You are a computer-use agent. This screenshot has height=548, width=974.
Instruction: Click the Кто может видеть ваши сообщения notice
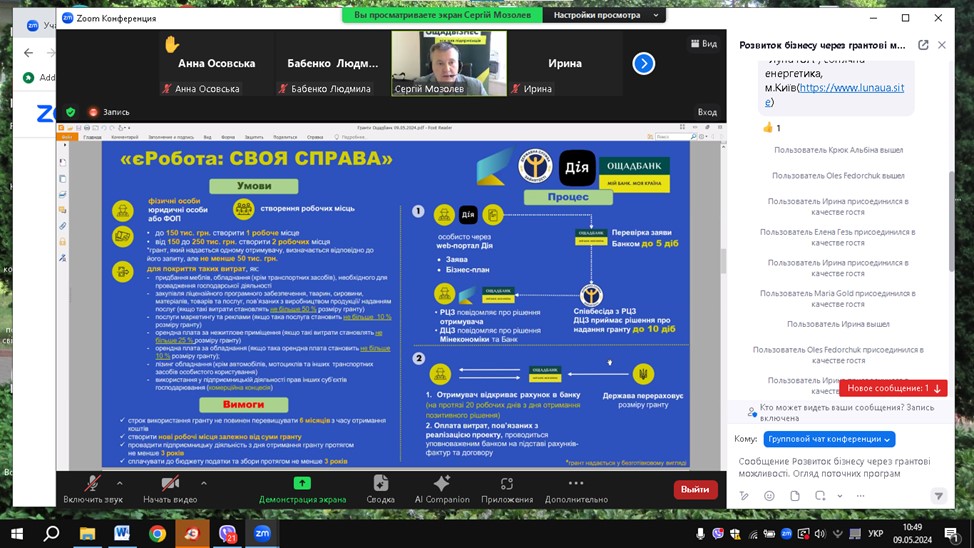[842, 413]
